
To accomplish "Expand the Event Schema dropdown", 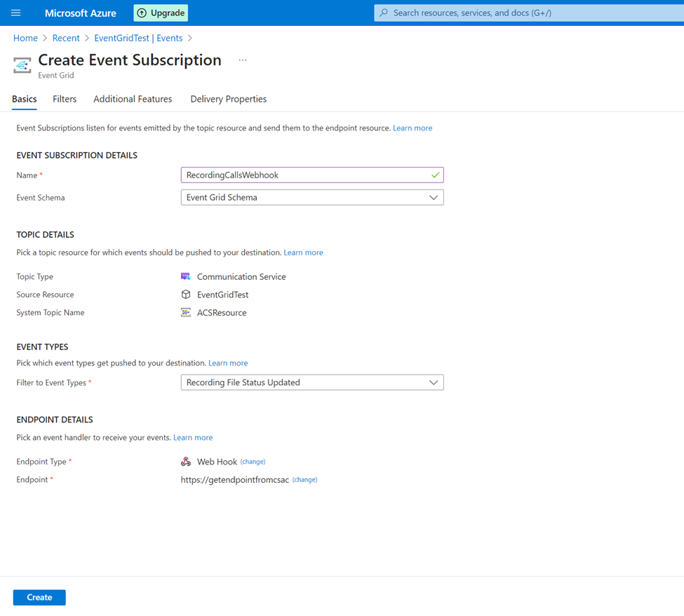I will click(x=312, y=197).
